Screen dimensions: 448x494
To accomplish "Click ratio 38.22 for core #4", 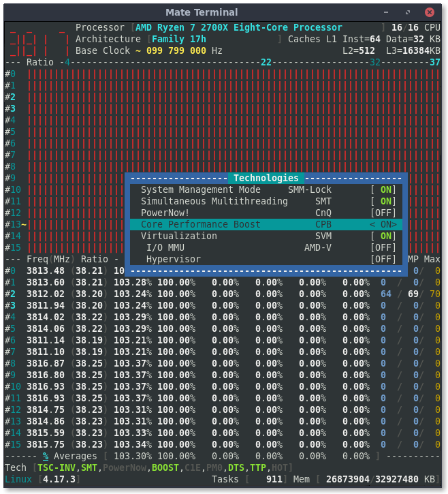I will coord(89,317).
